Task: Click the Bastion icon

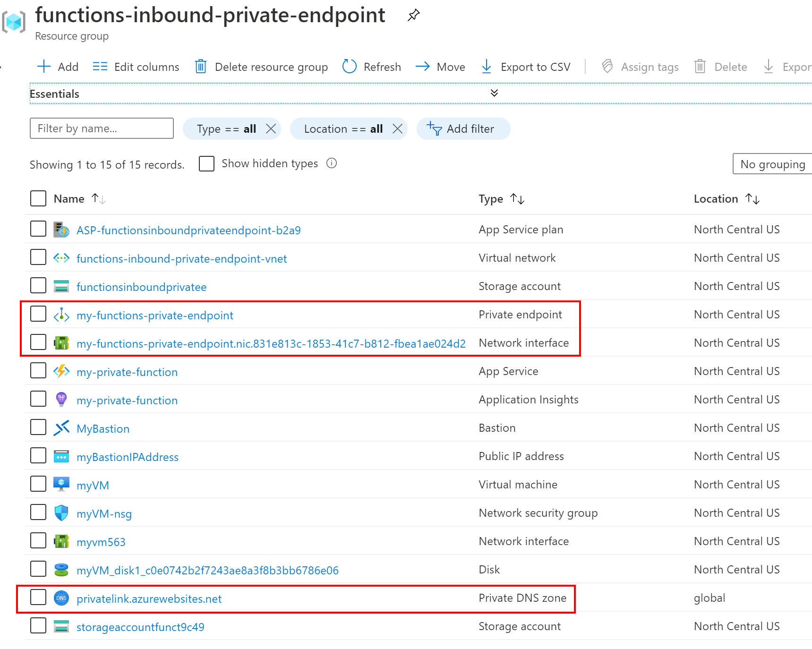Action: [61, 428]
